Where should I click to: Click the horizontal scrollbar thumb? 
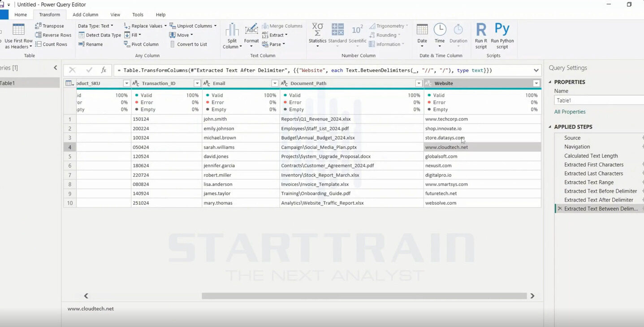[x=364, y=296]
